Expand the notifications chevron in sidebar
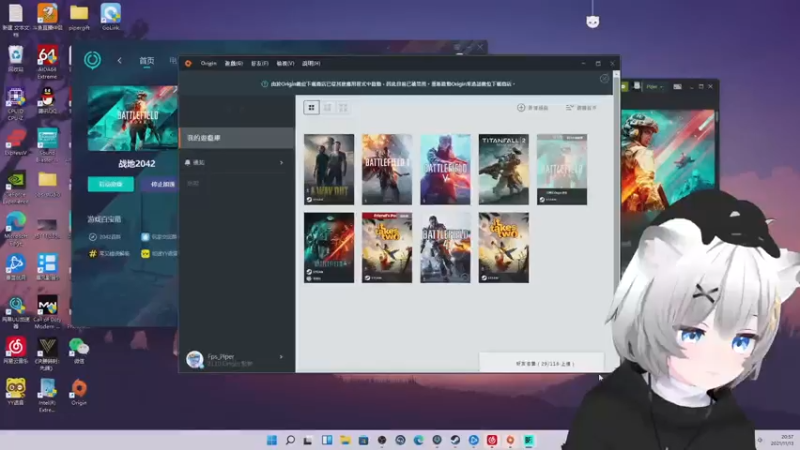This screenshot has width=800, height=450. [x=282, y=162]
